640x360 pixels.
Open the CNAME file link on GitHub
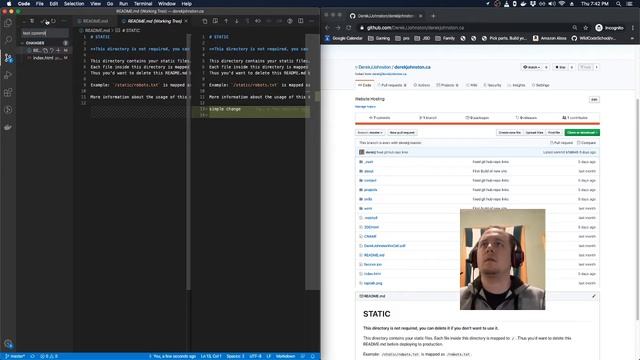tap(370, 236)
